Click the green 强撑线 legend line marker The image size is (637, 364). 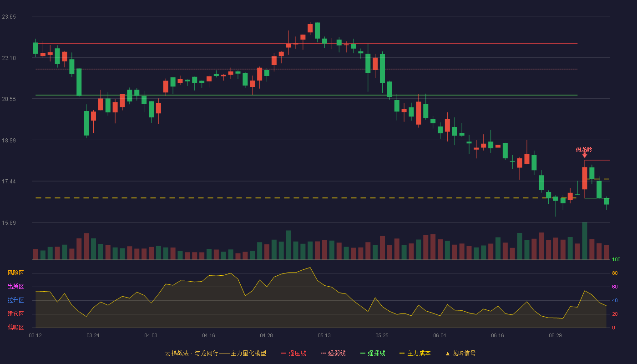click(363, 354)
